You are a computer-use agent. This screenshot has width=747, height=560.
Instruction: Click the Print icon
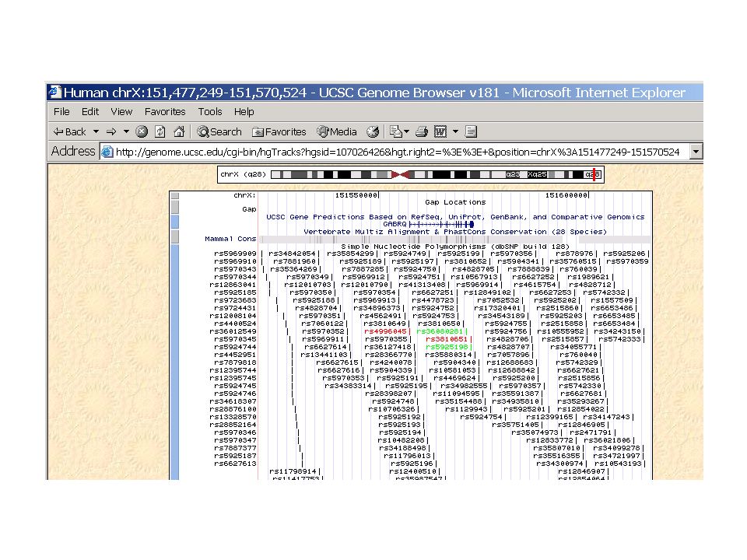[x=422, y=131]
